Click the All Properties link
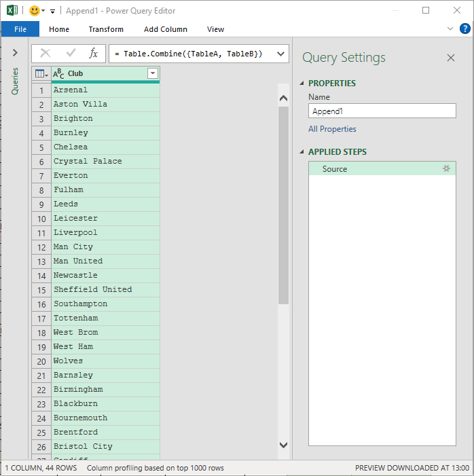474x476 pixels. tap(332, 129)
